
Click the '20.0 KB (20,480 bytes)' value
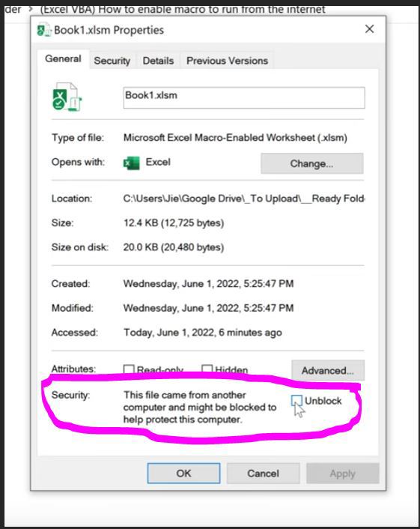pos(174,247)
